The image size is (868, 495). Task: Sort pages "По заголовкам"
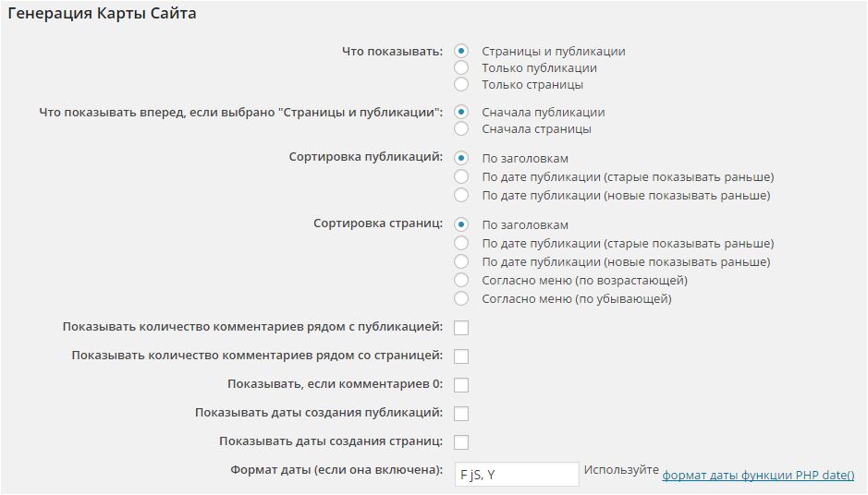461,225
